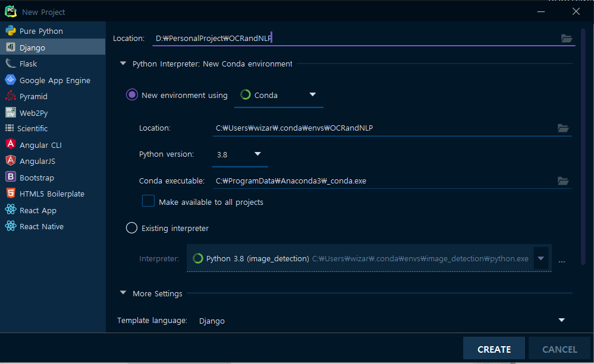Screen dimensions: 594x364
Task: Select AngularJS project type
Action: pyautogui.click(x=53, y=161)
